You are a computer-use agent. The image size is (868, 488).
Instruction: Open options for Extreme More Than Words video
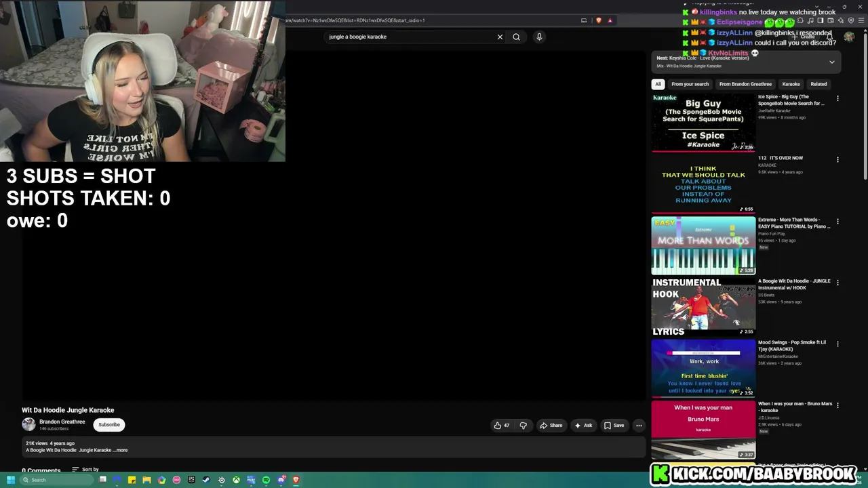click(837, 222)
